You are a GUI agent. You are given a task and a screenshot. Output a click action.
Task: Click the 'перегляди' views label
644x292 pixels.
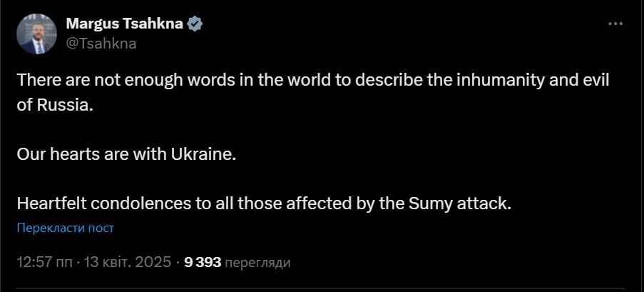tap(257, 262)
